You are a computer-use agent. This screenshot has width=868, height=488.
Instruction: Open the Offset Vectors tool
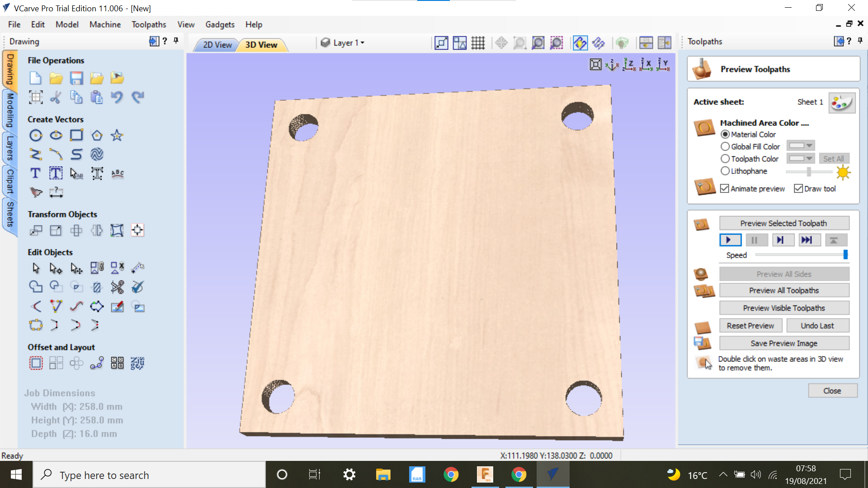point(36,363)
